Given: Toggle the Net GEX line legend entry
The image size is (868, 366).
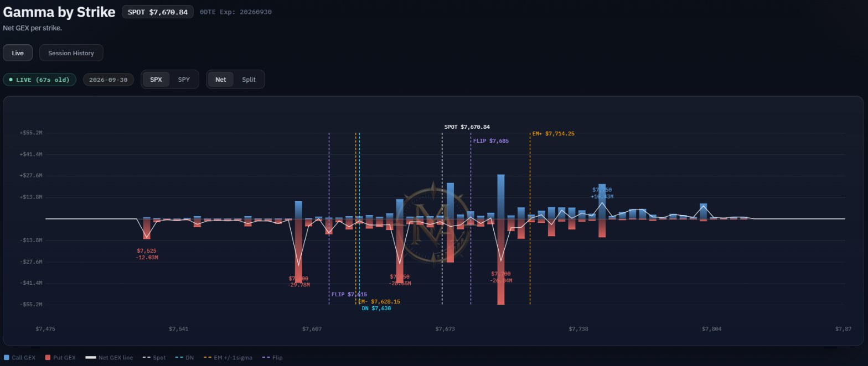Looking at the screenshot, I should 109,358.
